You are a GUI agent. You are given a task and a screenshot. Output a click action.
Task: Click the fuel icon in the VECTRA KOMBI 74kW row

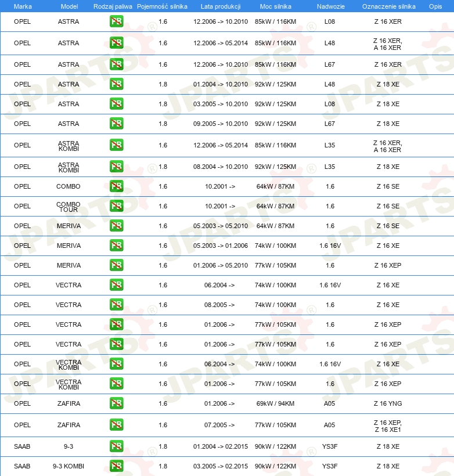tap(116, 364)
